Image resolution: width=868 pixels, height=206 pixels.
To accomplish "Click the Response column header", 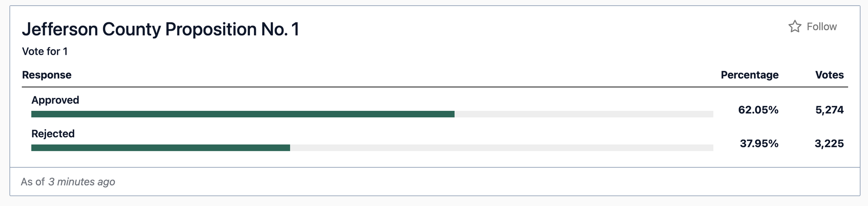I will (x=47, y=75).
